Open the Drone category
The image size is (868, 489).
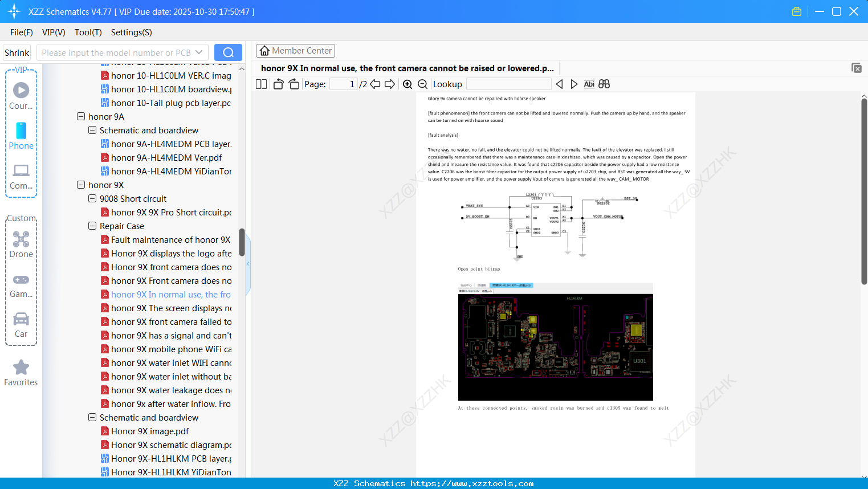point(21,244)
